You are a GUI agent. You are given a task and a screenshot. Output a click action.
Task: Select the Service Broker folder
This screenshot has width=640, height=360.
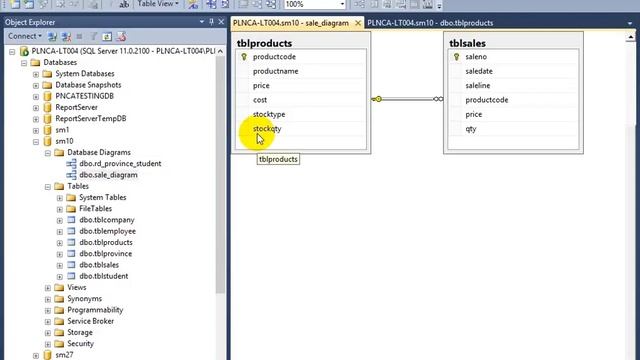[91, 321]
